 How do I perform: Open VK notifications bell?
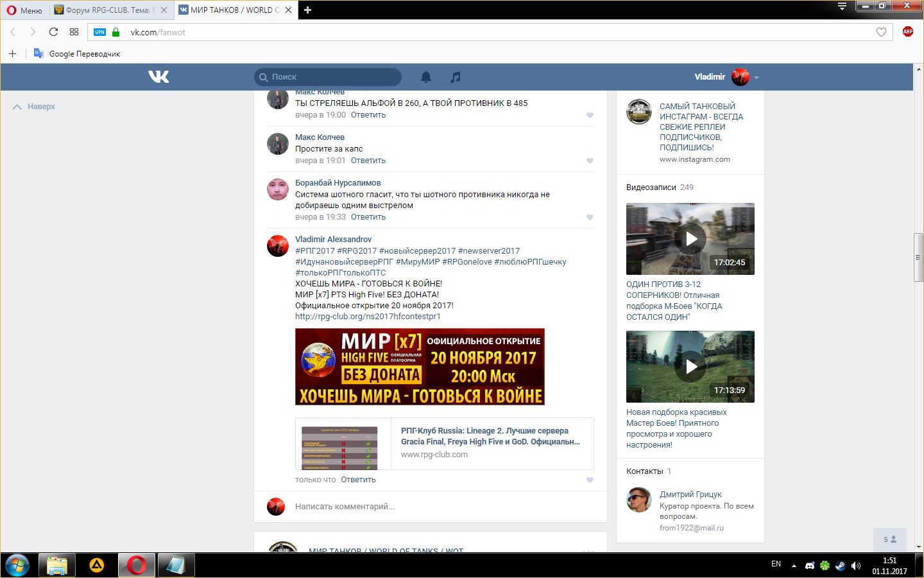click(426, 77)
